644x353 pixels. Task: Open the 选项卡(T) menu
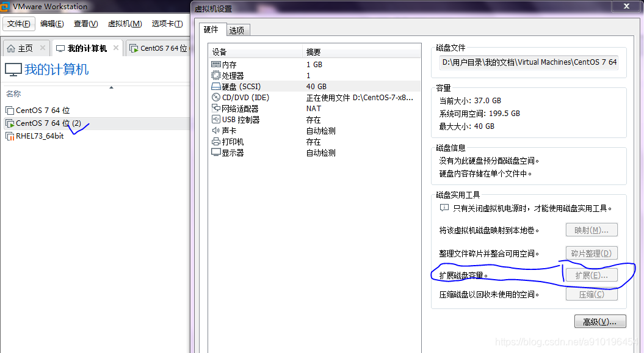(167, 24)
